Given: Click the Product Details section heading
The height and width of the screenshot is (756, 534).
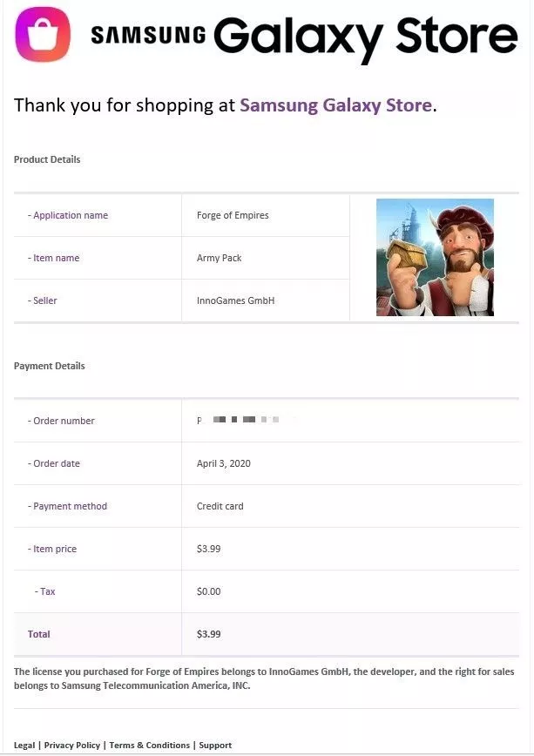Looking at the screenshot, I should click(x=47, y=159).
